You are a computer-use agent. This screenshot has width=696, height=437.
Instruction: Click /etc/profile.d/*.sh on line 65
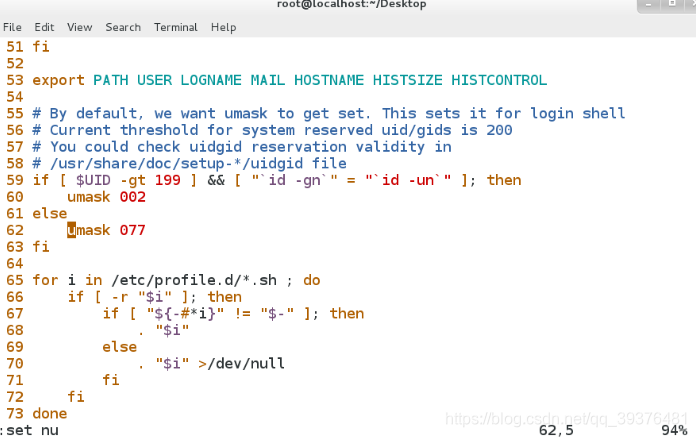point(194,280)
